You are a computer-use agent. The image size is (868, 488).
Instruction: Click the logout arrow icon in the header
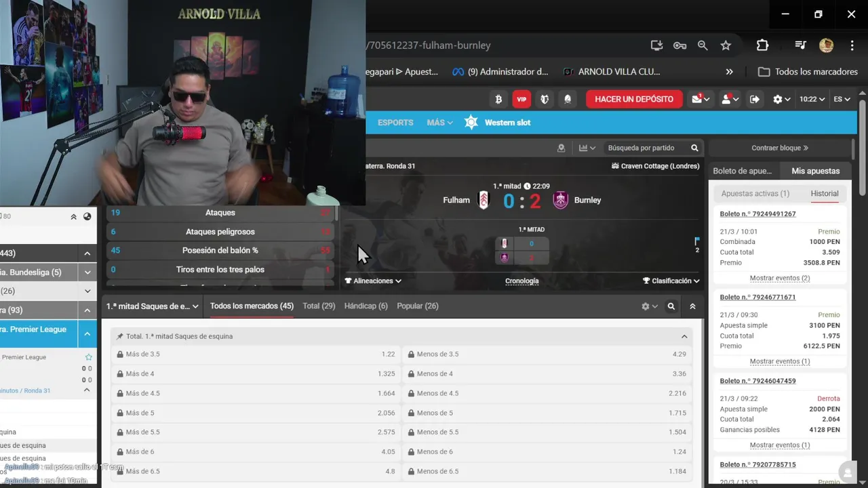click(755, 99)
